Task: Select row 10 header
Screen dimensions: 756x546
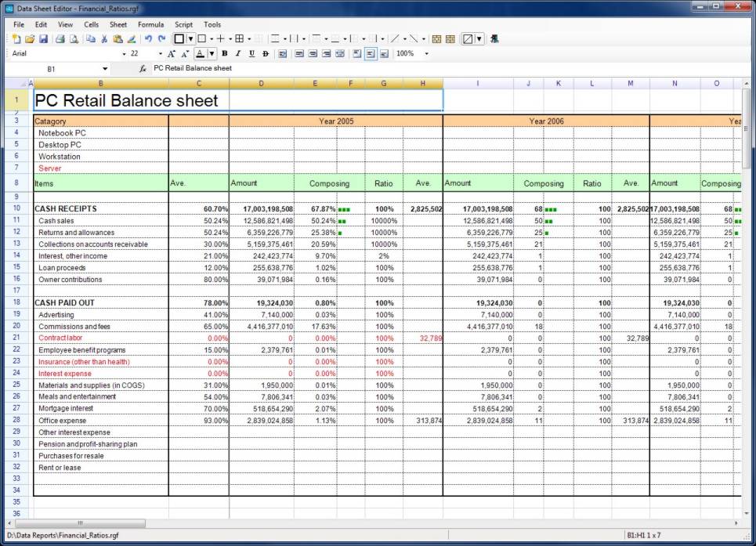Action: coord(16,209)
